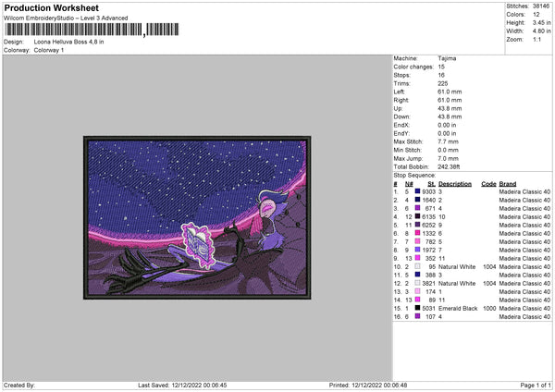Select the Min Stitch value 0.0 mm
The height and width of the screenshot is (392, 555).
point(448,150)
